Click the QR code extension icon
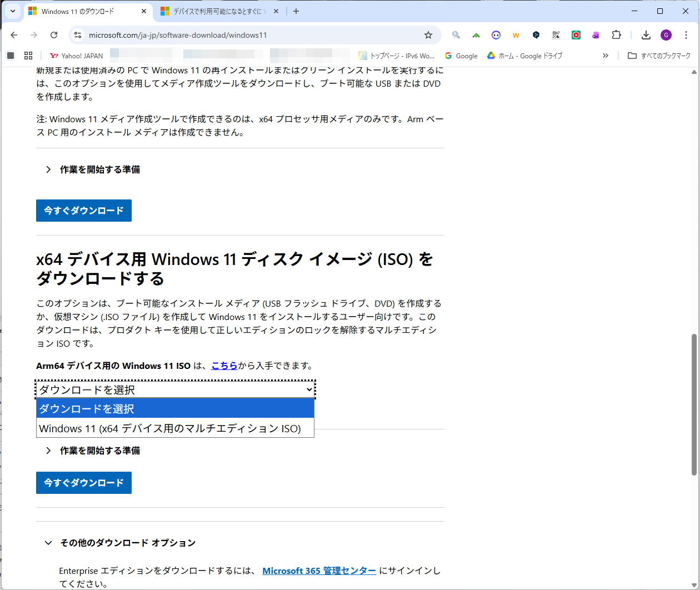The width and height of the screenshot is (700, 590). click(556, 34)
